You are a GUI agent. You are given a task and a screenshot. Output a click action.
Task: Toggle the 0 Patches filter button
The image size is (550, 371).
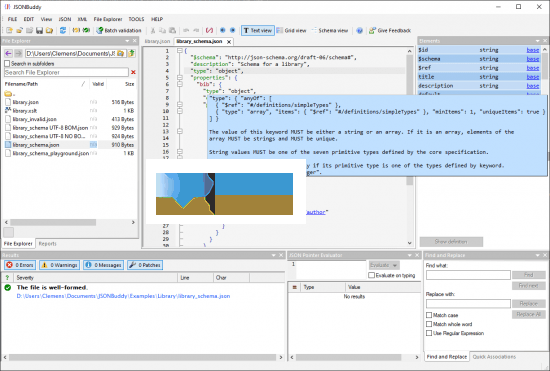point(145,265)
